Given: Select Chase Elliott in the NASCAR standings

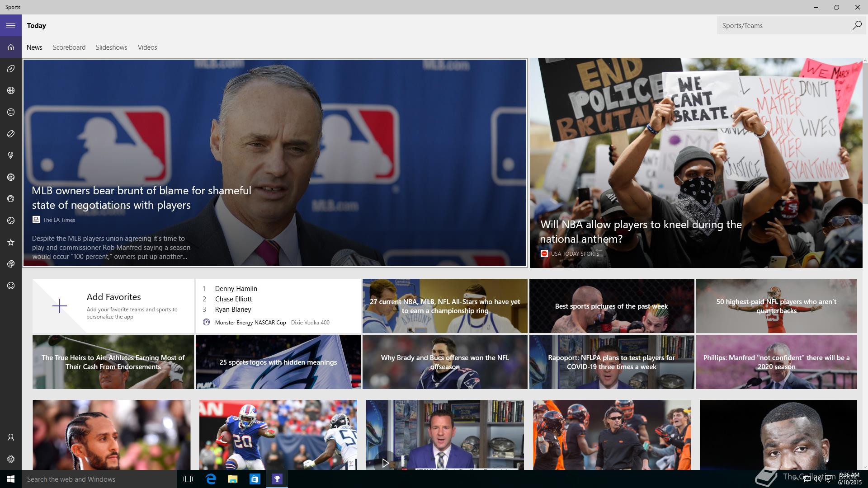Looking at the screenshot, I should pyautogui.click(x=233, y=299).
